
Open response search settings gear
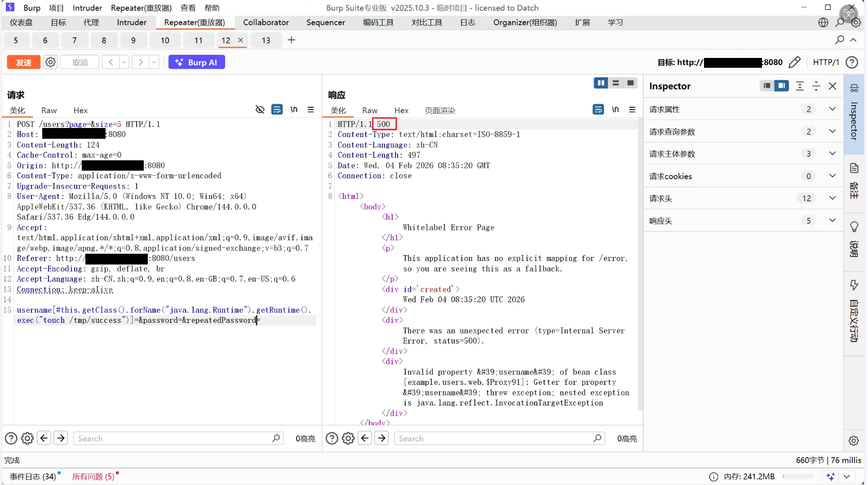(348, 438)
